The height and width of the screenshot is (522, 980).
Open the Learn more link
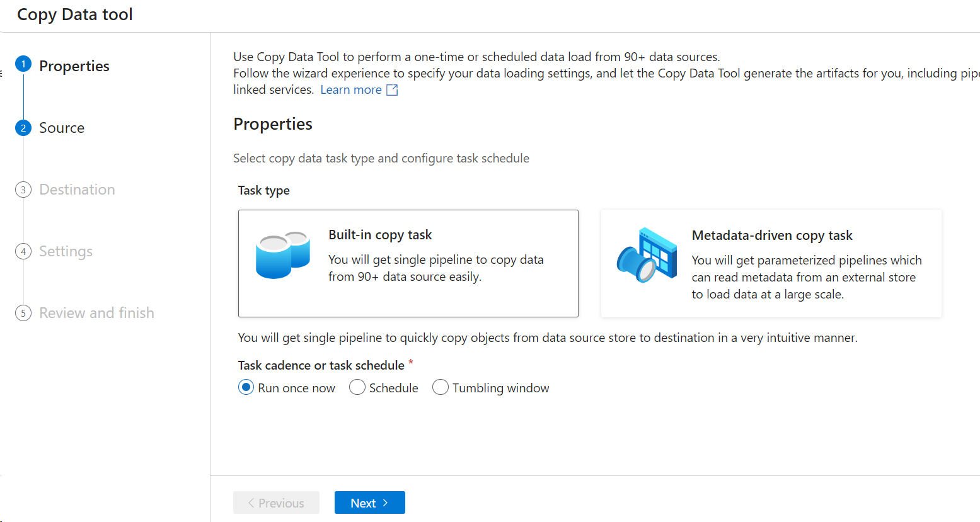coord(351,90)
